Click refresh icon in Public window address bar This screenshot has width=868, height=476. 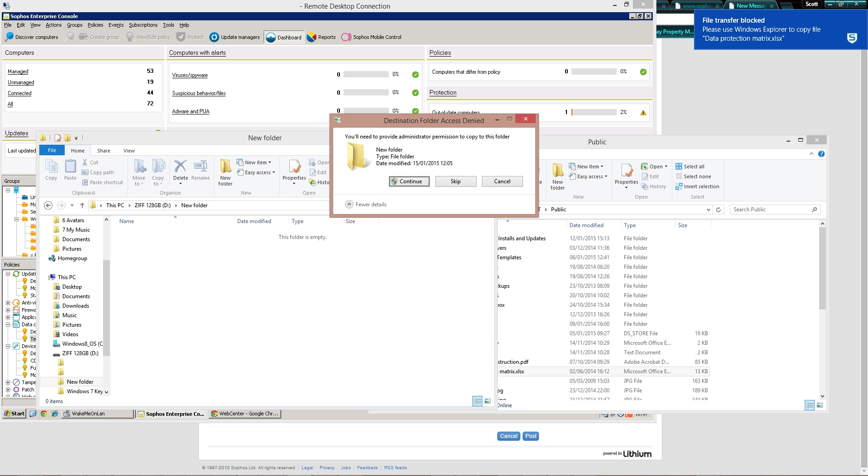point(718,209)
